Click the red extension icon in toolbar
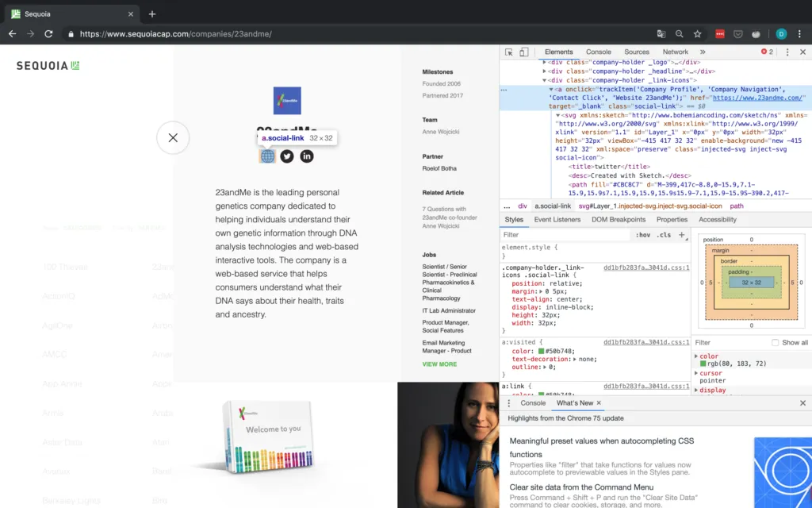 [x=720, y=33]
